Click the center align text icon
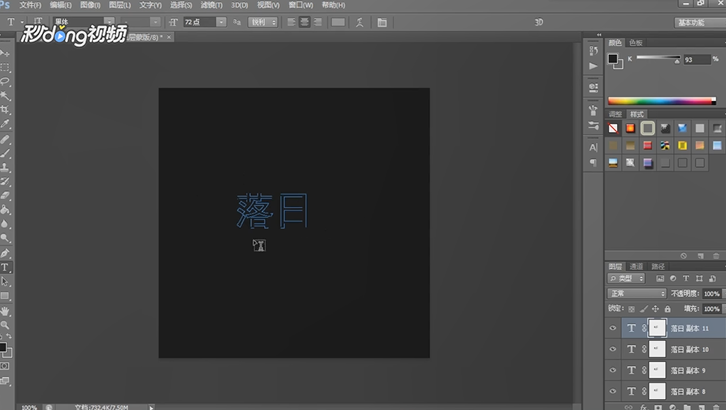726x410 pixels. 304,22
